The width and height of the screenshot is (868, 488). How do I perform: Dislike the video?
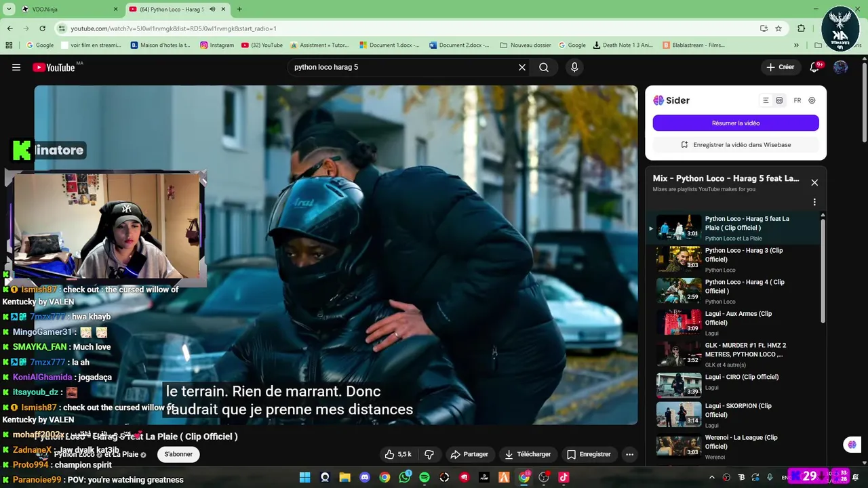point(429,454)
